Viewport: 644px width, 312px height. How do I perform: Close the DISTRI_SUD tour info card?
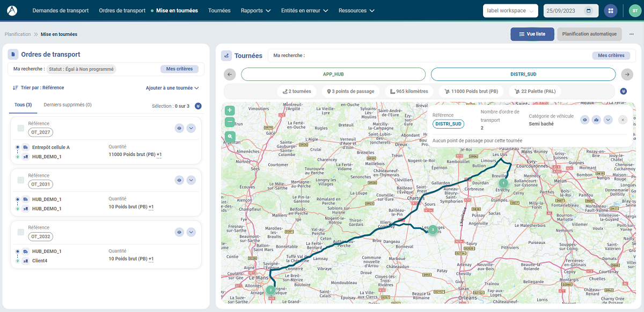tap(623, 120)
